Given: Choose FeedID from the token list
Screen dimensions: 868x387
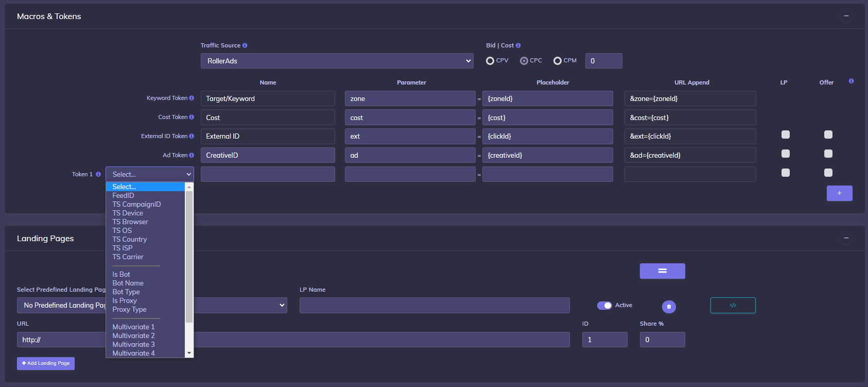Looking at the screenshot, I should pos(145,196).
